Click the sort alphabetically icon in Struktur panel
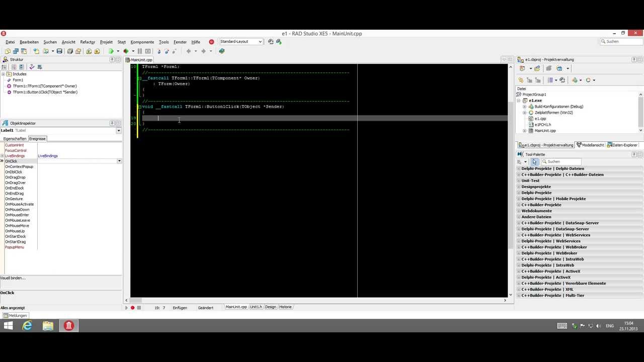This screenshot has height=362, width=644. point(4,67)
